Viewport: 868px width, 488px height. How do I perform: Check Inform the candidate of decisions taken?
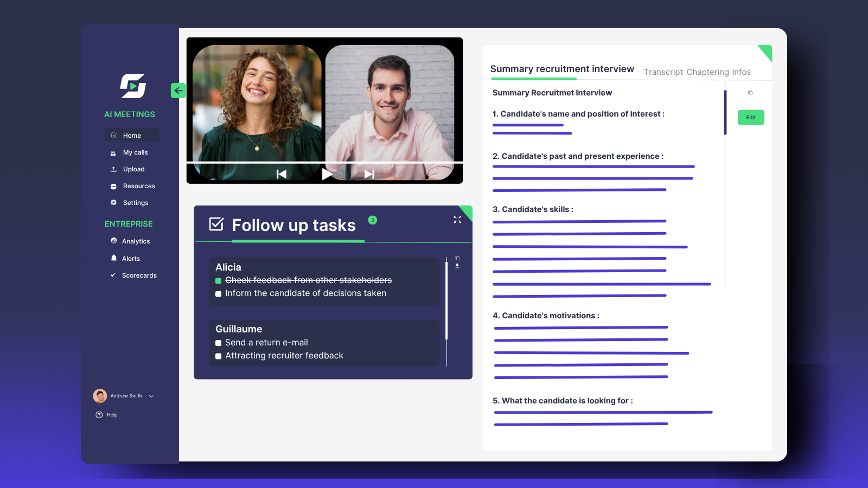pos(218,294)
